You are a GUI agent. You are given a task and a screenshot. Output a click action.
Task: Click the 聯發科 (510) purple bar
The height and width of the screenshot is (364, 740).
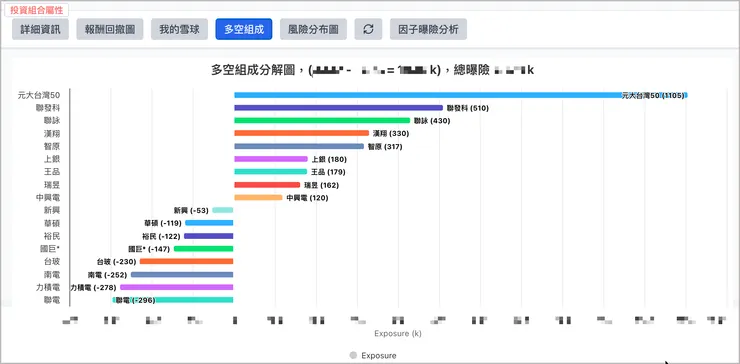pyautogui.click(x=338, y=108)
